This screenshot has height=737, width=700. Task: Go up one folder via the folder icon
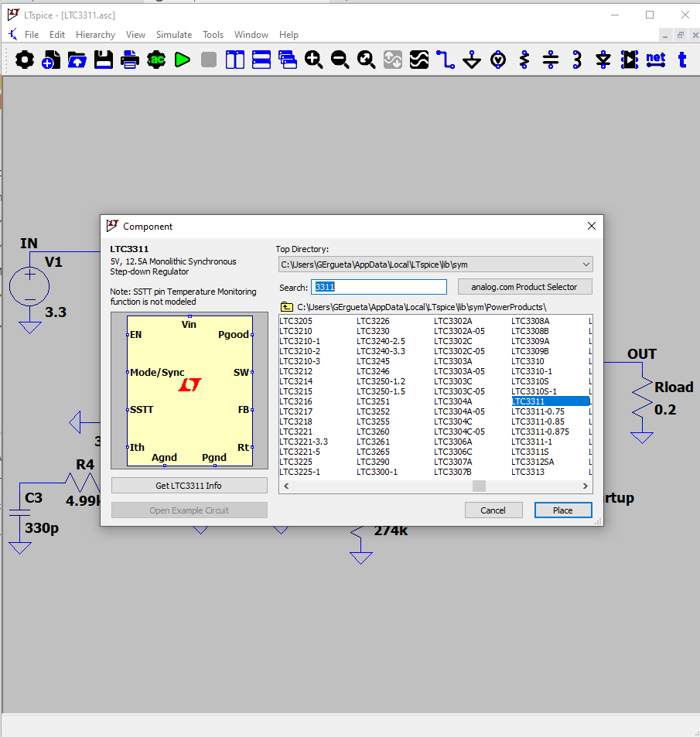(286, 307)
